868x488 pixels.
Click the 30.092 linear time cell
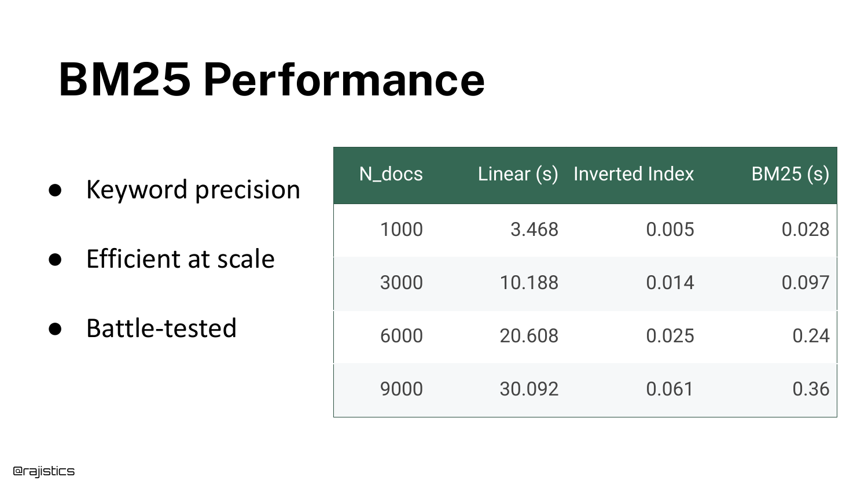click(x=528, y=389)
